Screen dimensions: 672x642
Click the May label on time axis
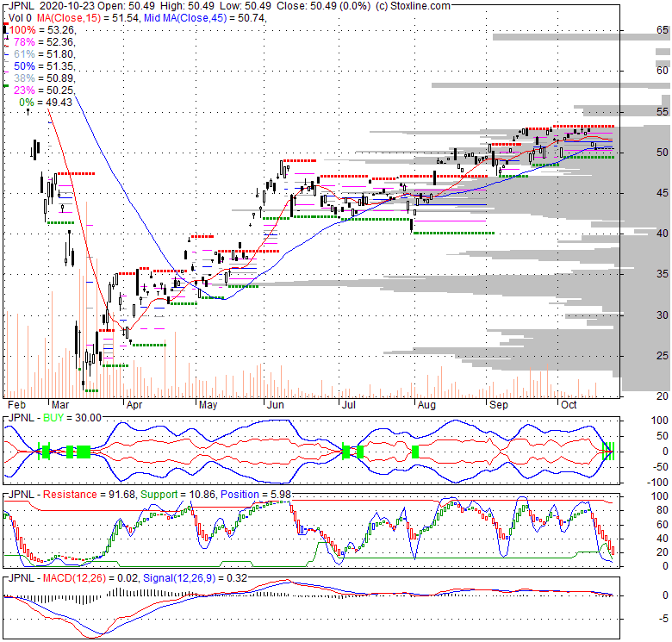coord(208,405)
